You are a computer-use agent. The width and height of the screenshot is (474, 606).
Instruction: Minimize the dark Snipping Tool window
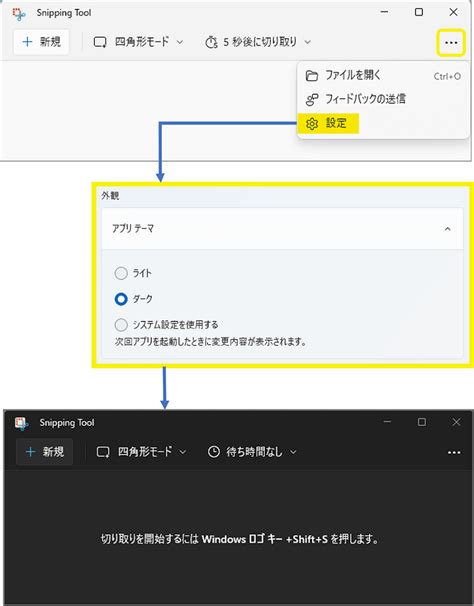click(387, 422)
